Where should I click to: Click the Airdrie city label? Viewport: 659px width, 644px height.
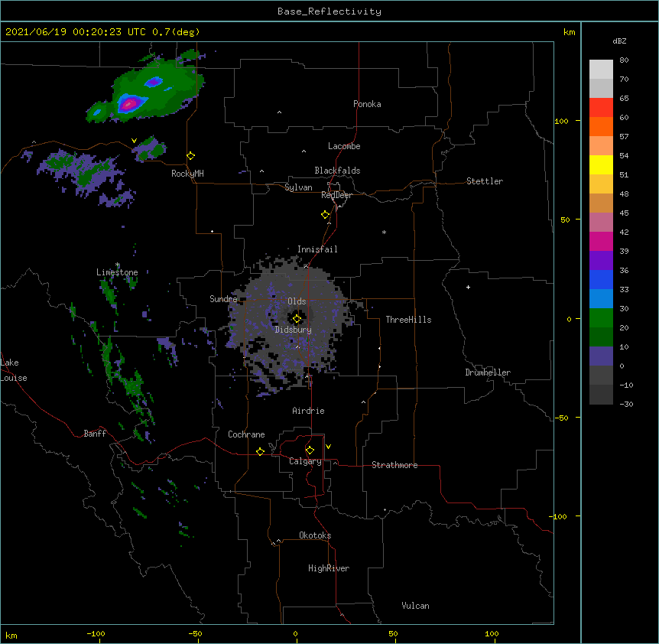308,411
